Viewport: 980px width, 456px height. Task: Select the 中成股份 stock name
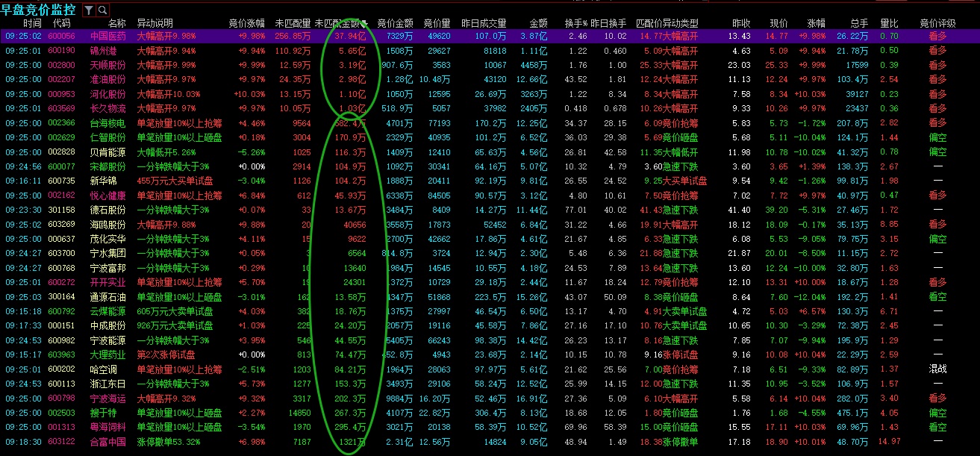(x=108, y=326)
